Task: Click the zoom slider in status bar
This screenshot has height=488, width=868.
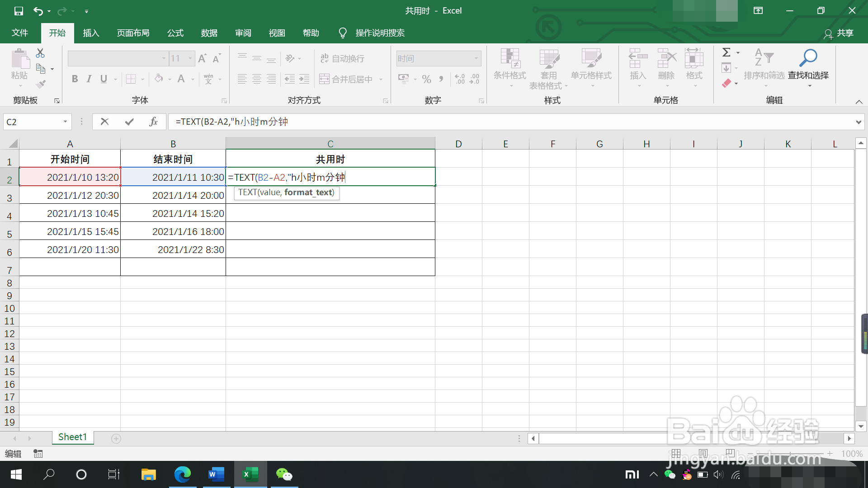Action: tap(790, 453)
